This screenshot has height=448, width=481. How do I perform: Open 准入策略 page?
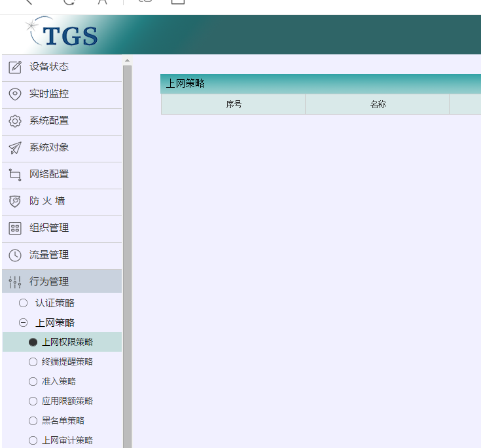pyautogui.click(x=59, y=381)
